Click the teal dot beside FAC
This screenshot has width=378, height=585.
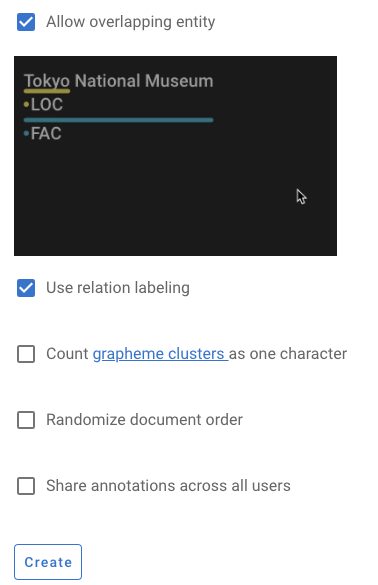click(x=26, y=133)
